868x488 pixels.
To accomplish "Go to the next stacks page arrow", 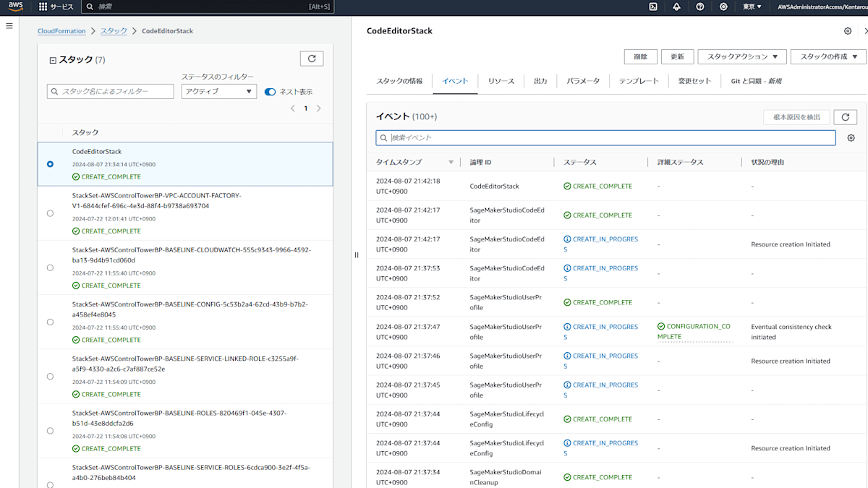I will tap(318, 108).
